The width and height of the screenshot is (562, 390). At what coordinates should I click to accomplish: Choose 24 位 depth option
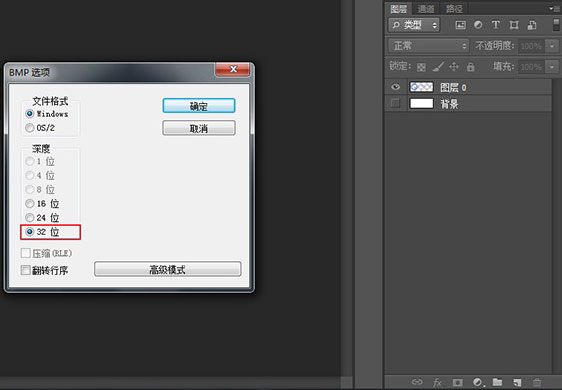tap(42, 218)
